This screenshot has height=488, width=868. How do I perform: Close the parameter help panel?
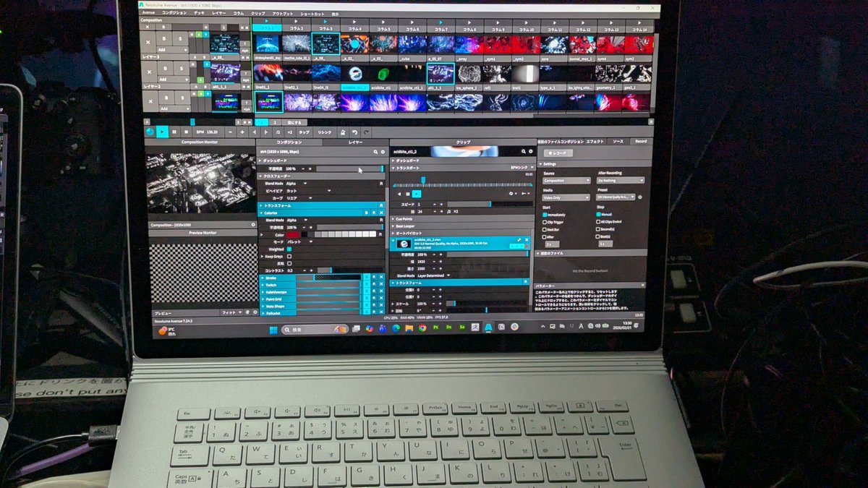[642, 285]
